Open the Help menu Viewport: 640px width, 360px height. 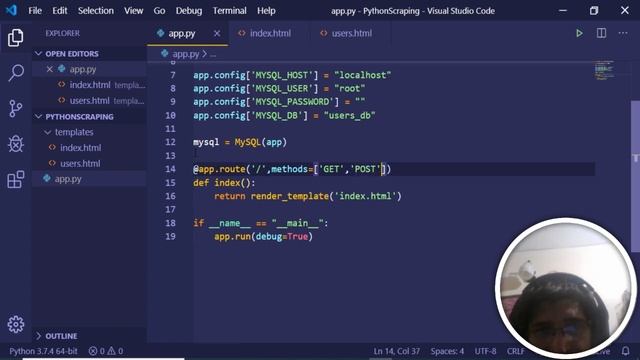[266, 11]
